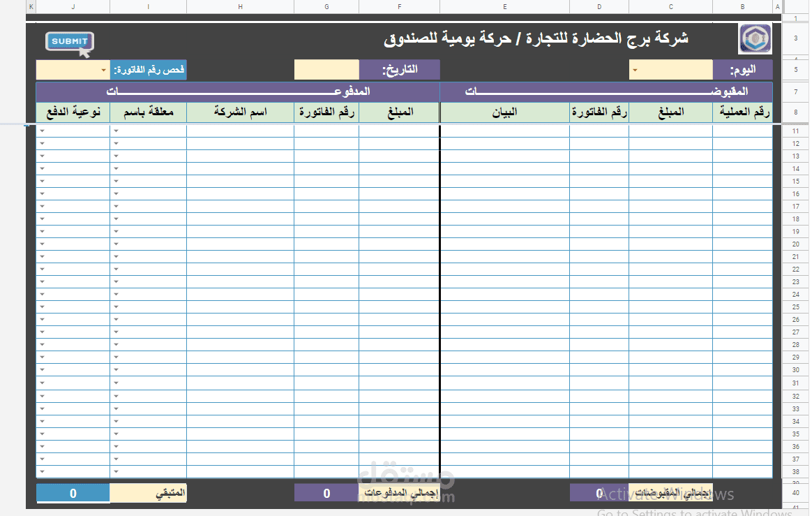Viewport: 812px width, 516px height.
Task: Select row 40 header
Action: (x=796, y=493)
